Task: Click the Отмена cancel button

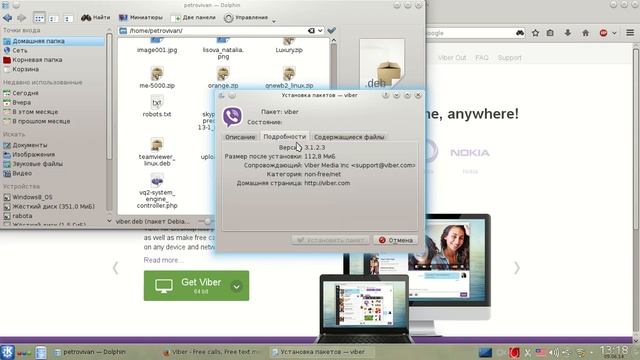Action: point(396,240)
